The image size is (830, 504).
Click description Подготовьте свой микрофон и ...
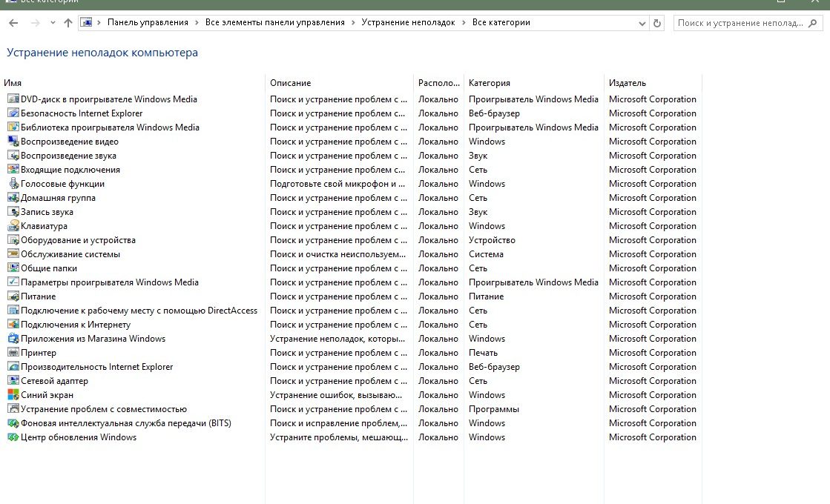[x=337, y=184]
